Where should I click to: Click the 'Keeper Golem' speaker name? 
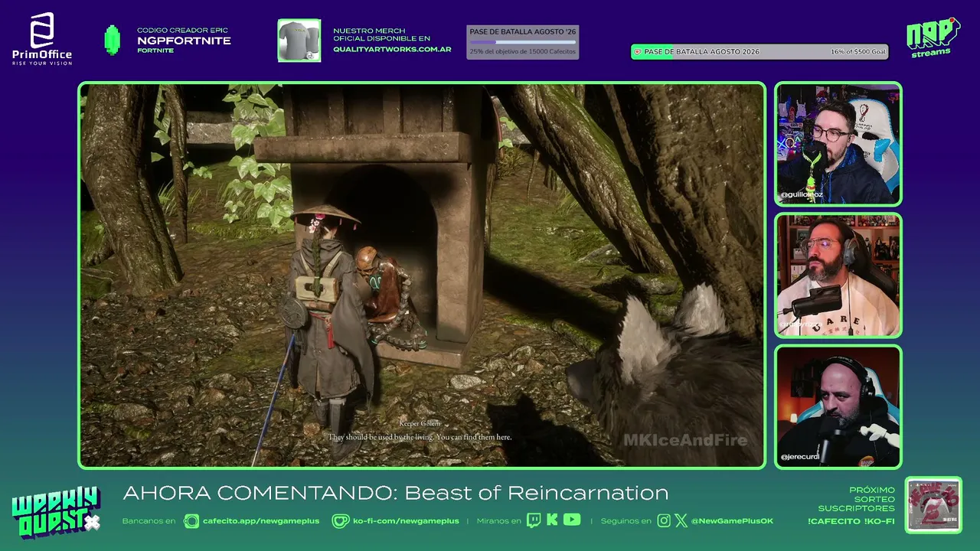click(420, 423)
